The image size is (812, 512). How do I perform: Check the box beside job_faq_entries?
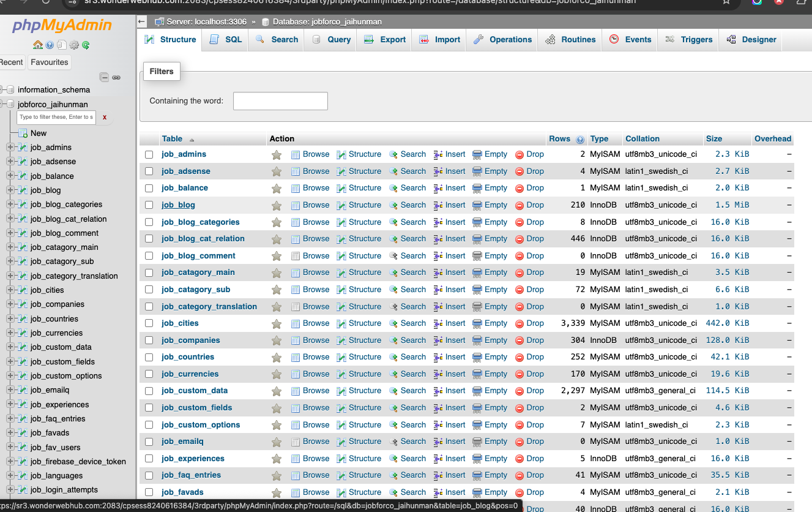149,475
